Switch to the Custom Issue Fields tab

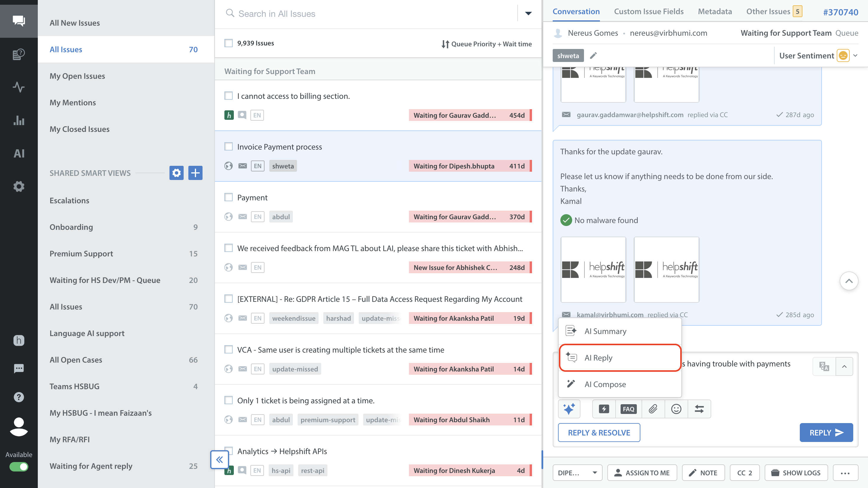point(648,12)
